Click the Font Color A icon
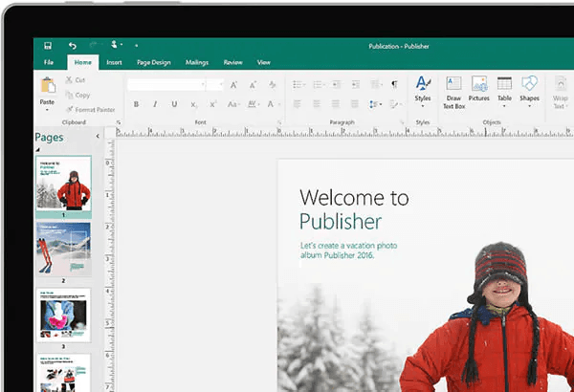Viewport: 574px width, 392px height. click(x=271, y=104)
